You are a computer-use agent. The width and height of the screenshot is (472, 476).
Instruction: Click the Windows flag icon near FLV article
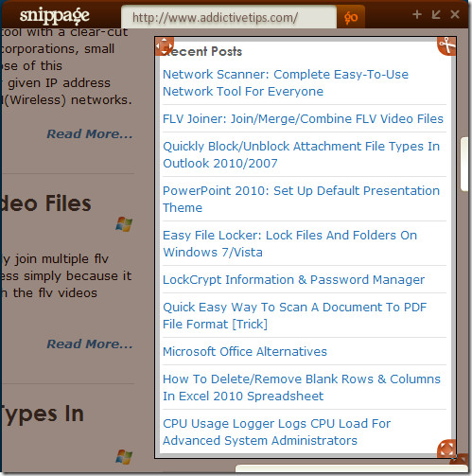click(x=124, y=224)
